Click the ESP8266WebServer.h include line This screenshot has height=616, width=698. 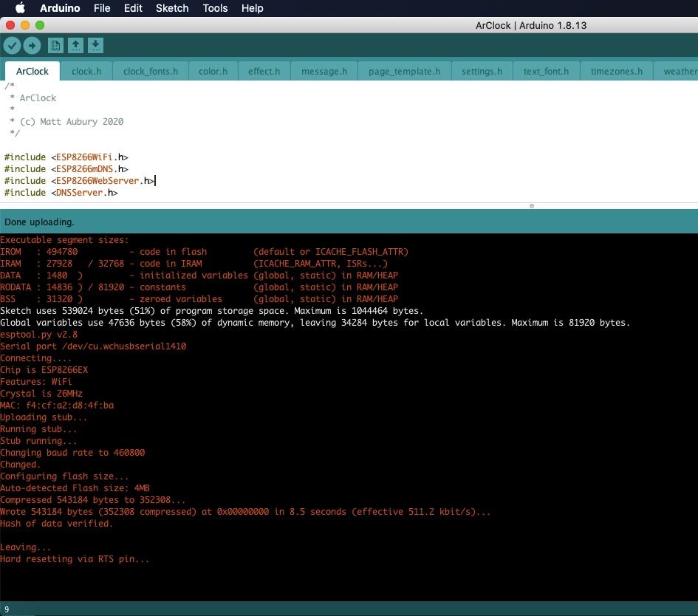click(79, 181)
